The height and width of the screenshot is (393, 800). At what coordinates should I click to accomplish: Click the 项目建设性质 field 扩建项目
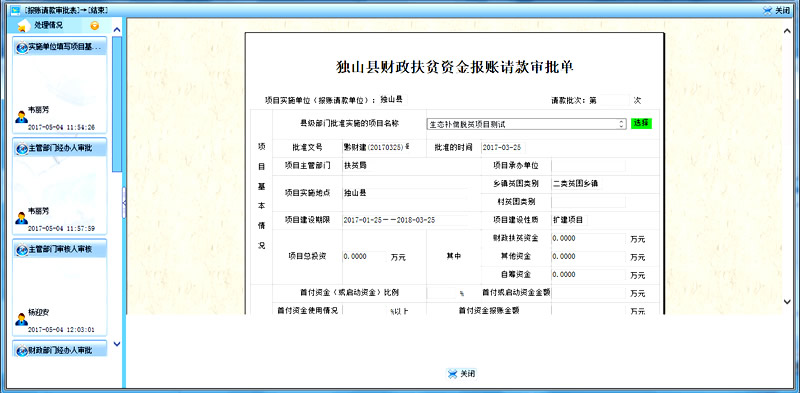coord(569,220)
